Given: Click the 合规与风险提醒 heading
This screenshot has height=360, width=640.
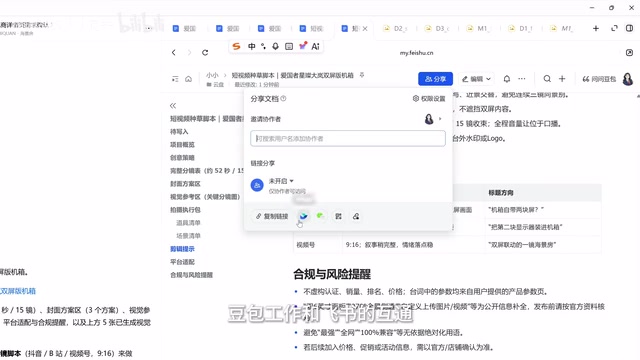Looking at the screenshot, I should pyautogui.click(x=332, y=274).
